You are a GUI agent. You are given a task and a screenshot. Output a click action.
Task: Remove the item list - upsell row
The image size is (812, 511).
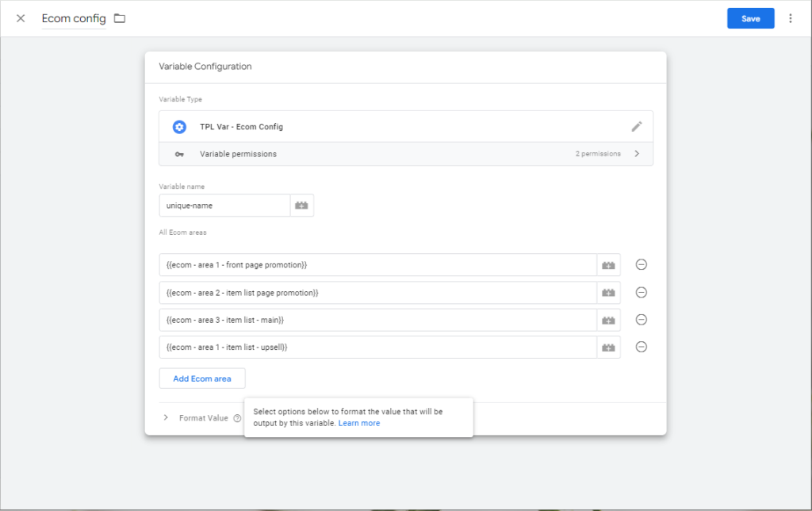pos(642,347)
